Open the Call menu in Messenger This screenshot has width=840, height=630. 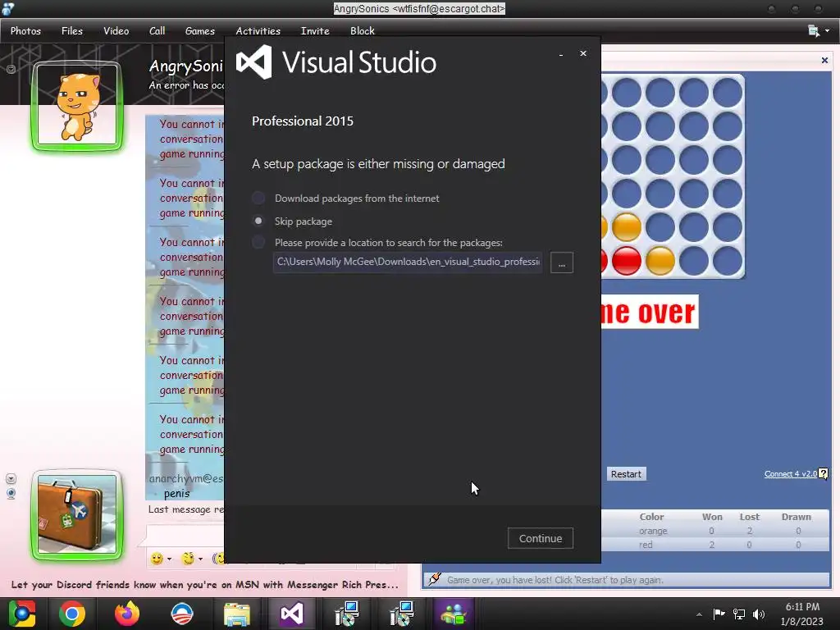tap(157, 31)
